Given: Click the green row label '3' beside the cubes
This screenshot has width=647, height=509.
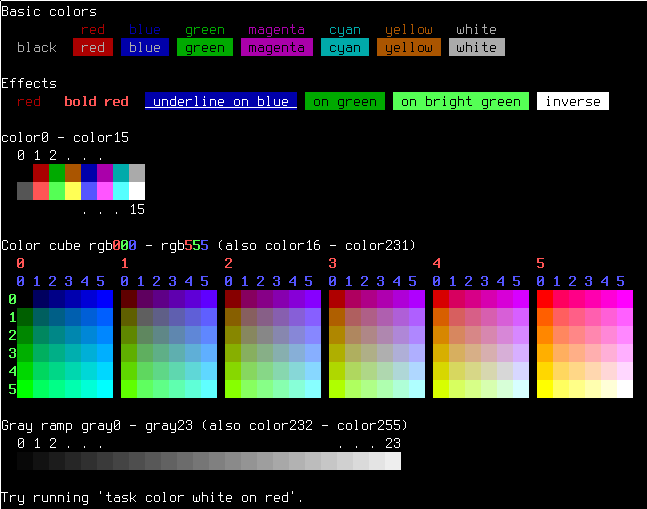Looking at the screenshot, I should 12,353.
